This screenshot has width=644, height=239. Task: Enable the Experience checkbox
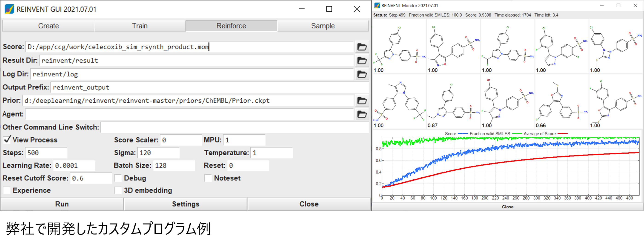(x=7, y=190)
